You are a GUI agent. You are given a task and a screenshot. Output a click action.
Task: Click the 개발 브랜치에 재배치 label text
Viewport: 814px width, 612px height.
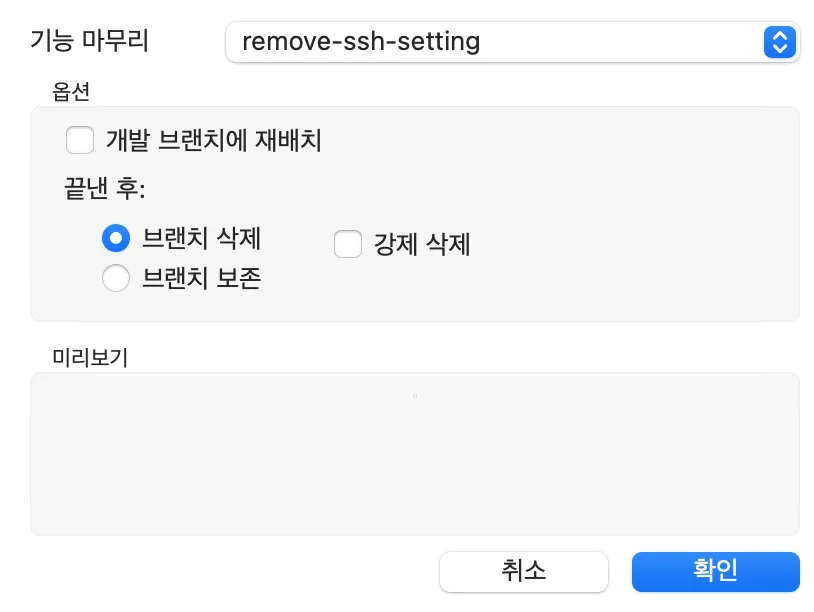click(x=214, y=140)
